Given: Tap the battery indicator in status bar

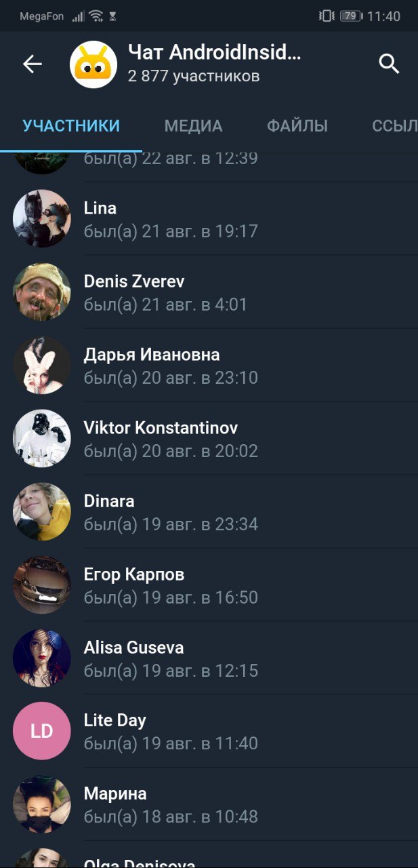Looking at the screenshot, I should (x=351, y=16).
